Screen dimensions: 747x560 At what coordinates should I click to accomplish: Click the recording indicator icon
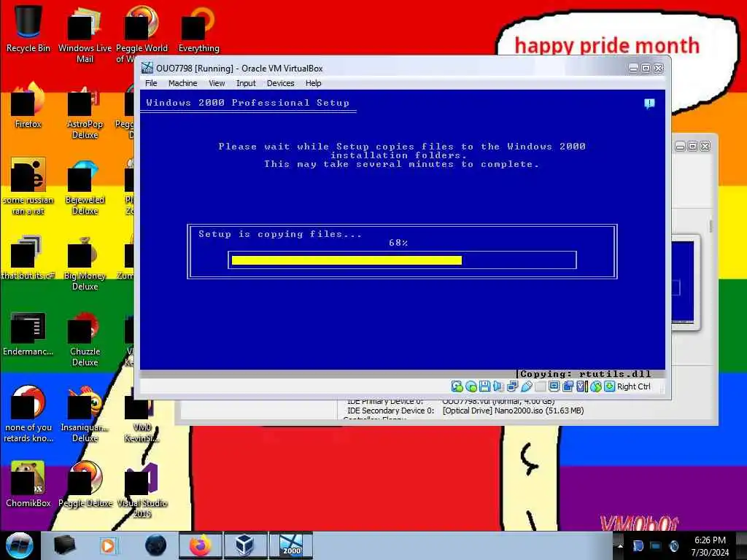(x=568, y=386)
